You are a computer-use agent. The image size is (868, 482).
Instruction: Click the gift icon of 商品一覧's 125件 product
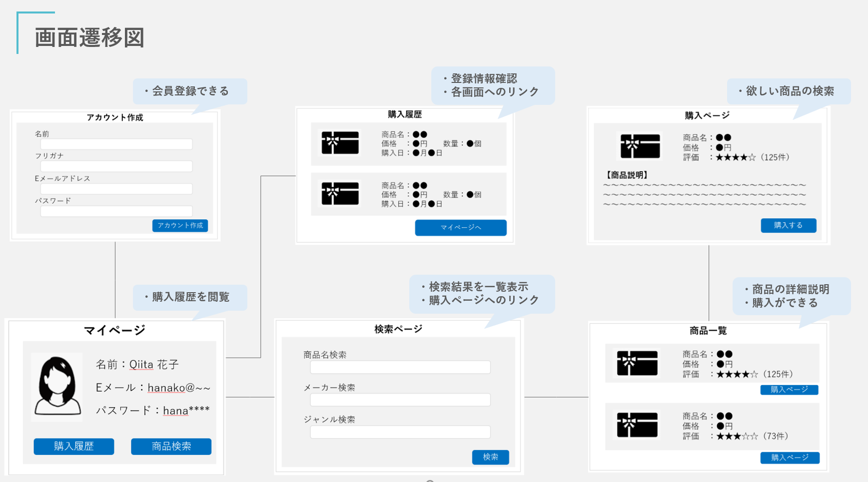(x=637, y=363)
